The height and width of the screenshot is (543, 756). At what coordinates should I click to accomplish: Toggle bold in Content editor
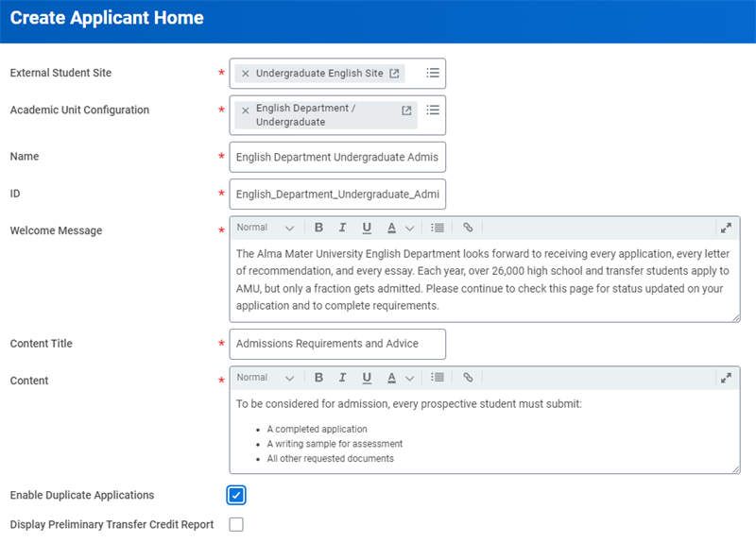coord(318,378)
